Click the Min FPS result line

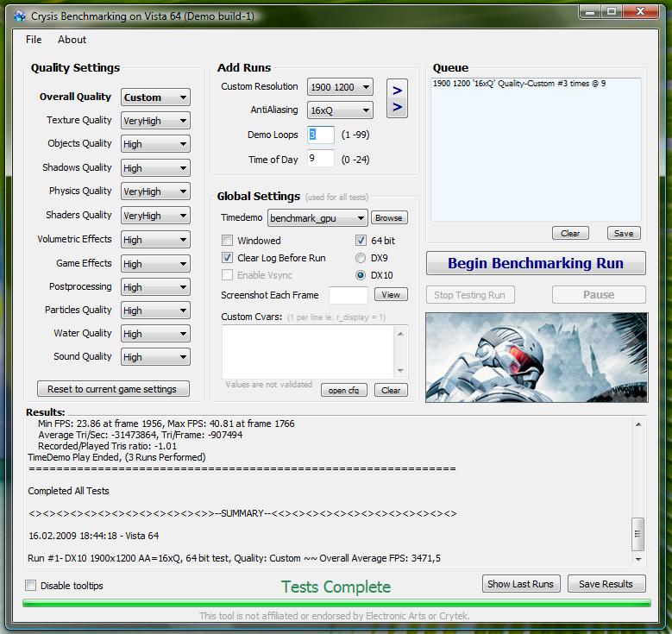tap(166, 424)
